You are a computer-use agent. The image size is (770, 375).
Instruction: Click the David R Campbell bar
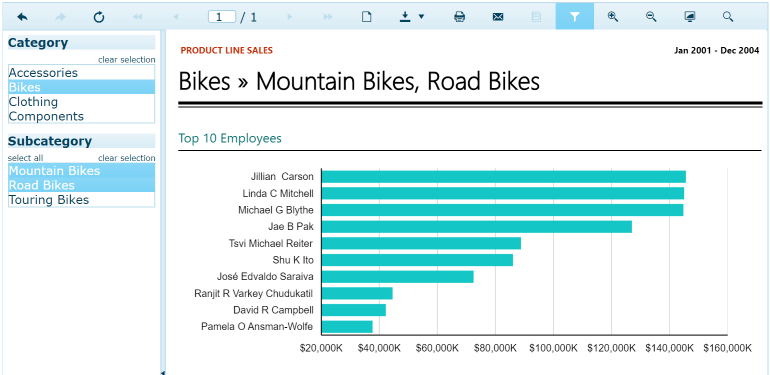point(354,310)
